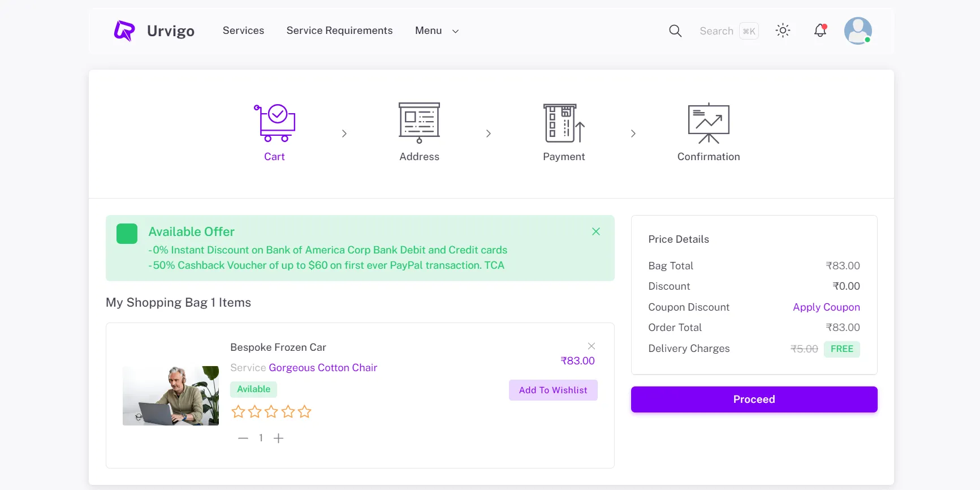Select the Confirmation step icon
The image size is (980, 490).
709,123
